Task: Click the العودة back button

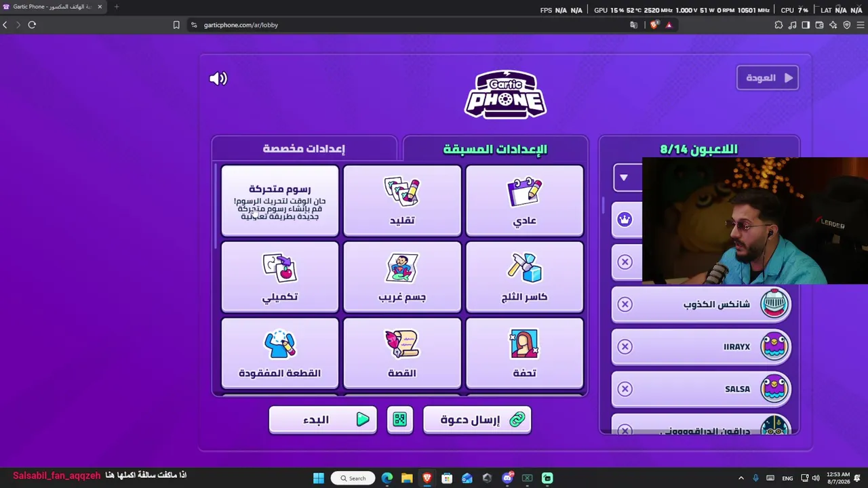Action: pyautogui.click(x=768, y=78)
